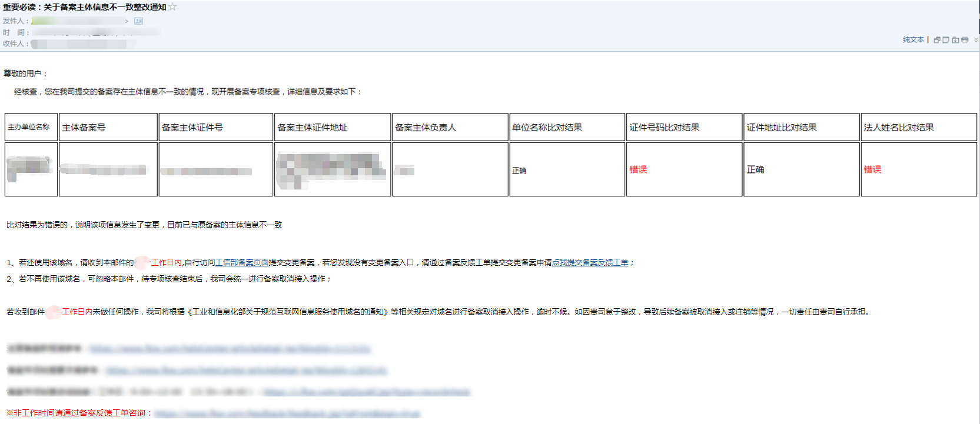Click the 备案主体证件号 header cell
The height and width of the screenshot is (424, 980).
coord(216,127)
